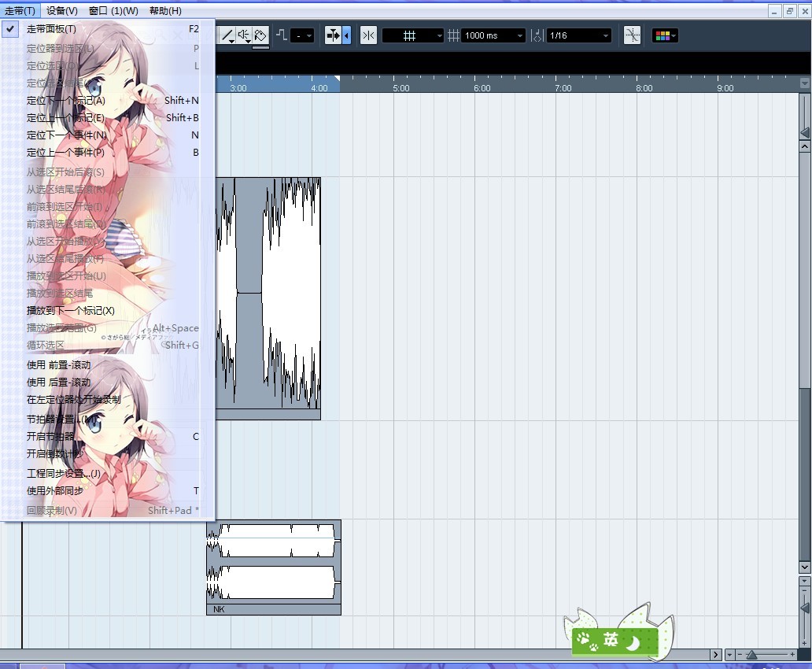
Task: Click vertical scrollbar up arrow
Action: tap(804, 146)
